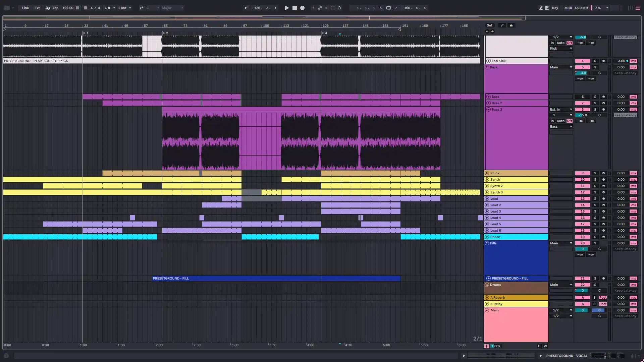Viewport: 644px width, 362px height.
Task: Enable the Link sync button
Action: pyautogui.click(x=25, y=8)
